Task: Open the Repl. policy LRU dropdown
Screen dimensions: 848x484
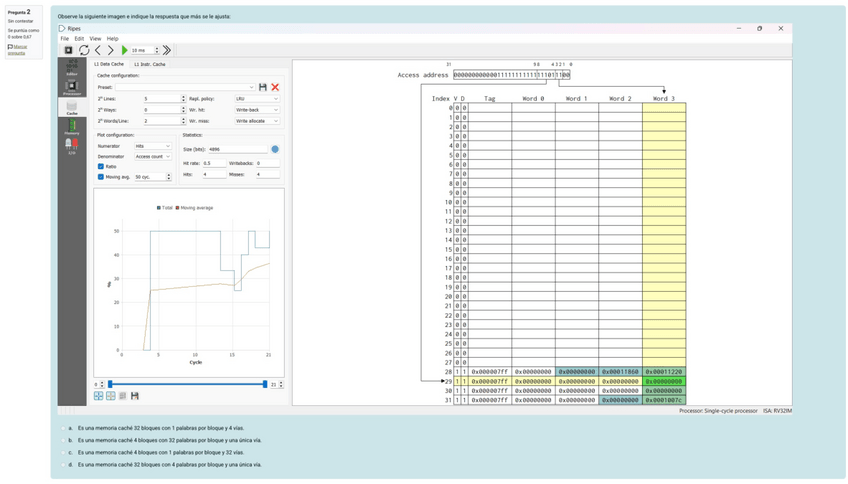Action: (257, 99)
